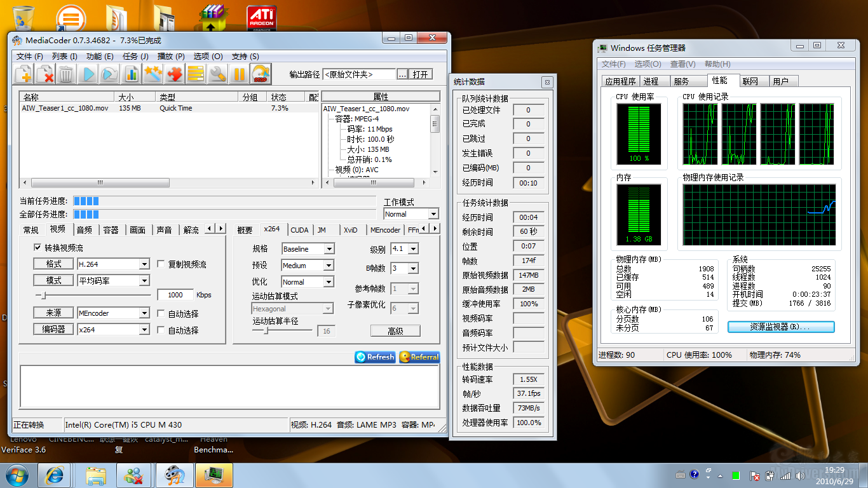Viewport: 868px width, 488px height.
Task: Click the Add File toolbar icon
Action: (x=24, y=74)
